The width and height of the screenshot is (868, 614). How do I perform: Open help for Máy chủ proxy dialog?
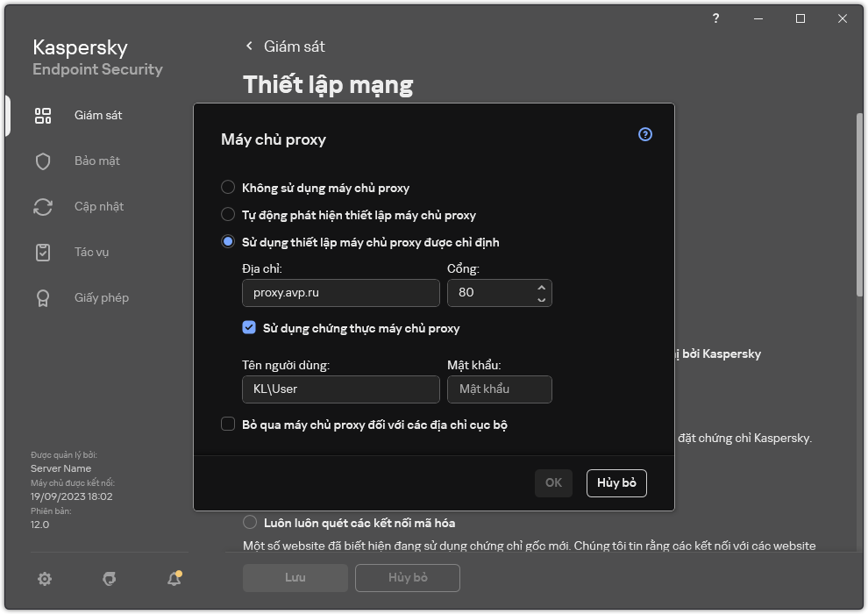tap(644, 134)
